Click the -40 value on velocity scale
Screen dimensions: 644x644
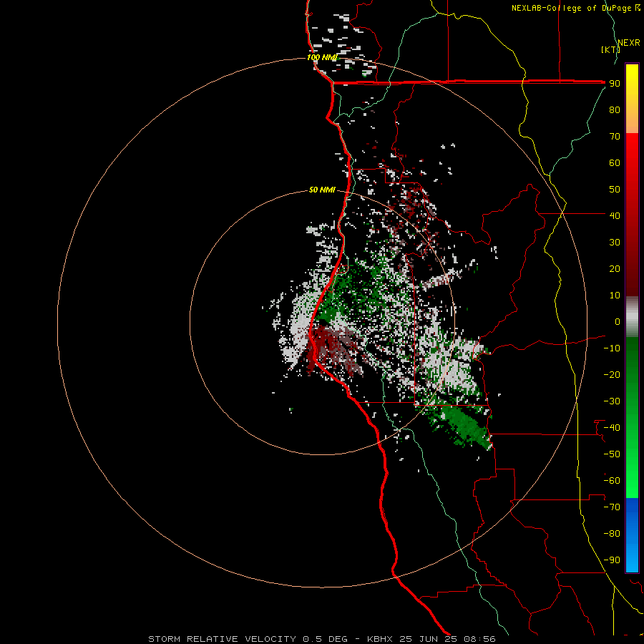[612, 428]
